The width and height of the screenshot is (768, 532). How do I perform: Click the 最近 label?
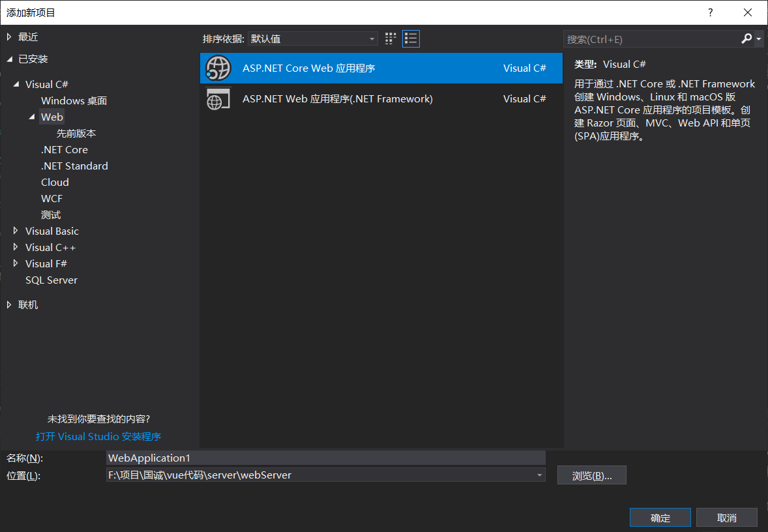[28, 37]
